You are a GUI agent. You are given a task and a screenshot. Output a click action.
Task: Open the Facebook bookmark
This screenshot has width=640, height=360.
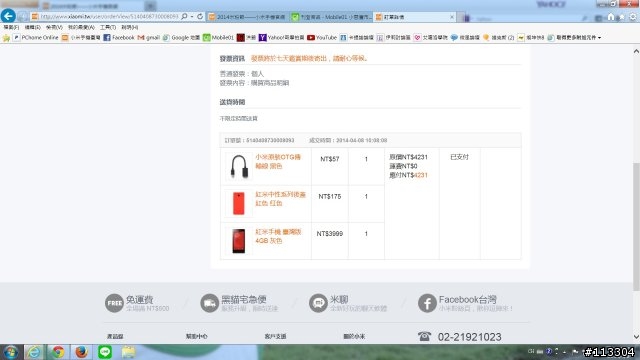click(119, 38)
